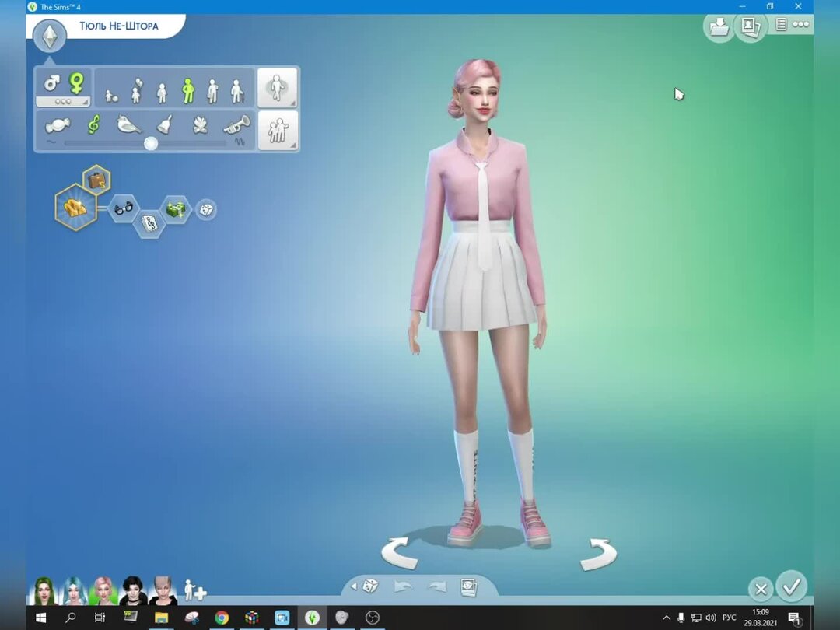
Task: Open the Windows Start menu
Action: click(40, 618)
